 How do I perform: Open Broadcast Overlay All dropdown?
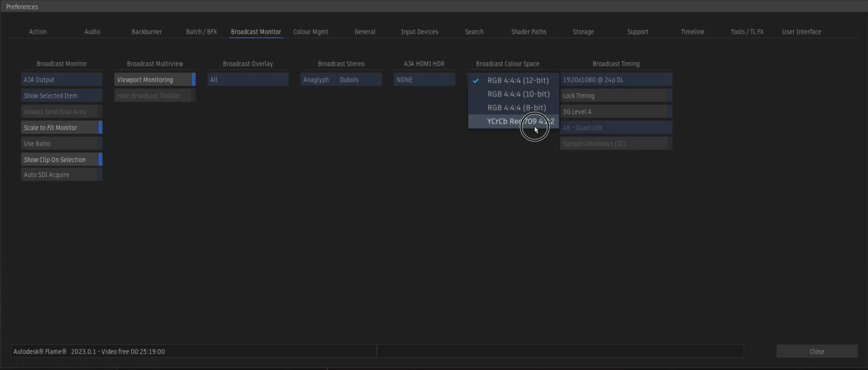[248, 80]
